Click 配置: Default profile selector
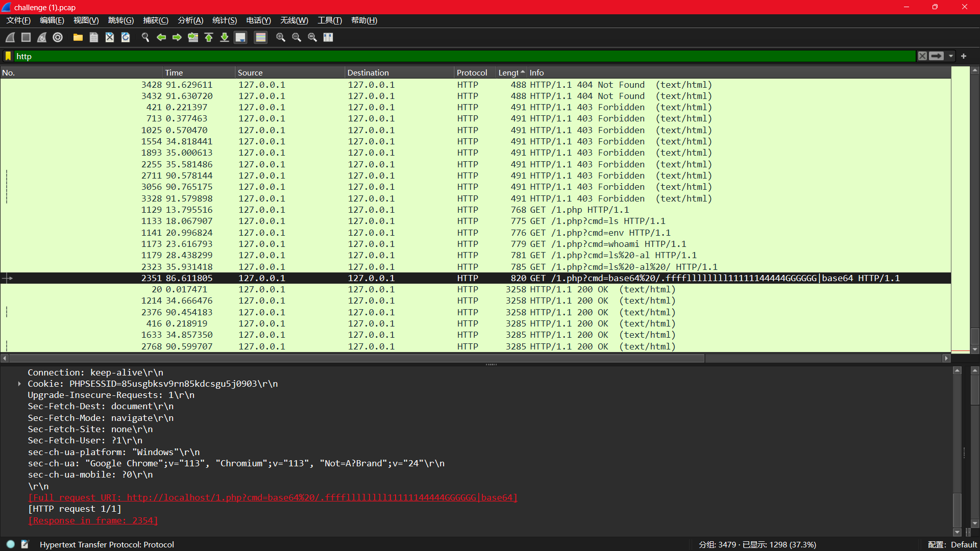 pyautogui.click(x=952, y=544)
